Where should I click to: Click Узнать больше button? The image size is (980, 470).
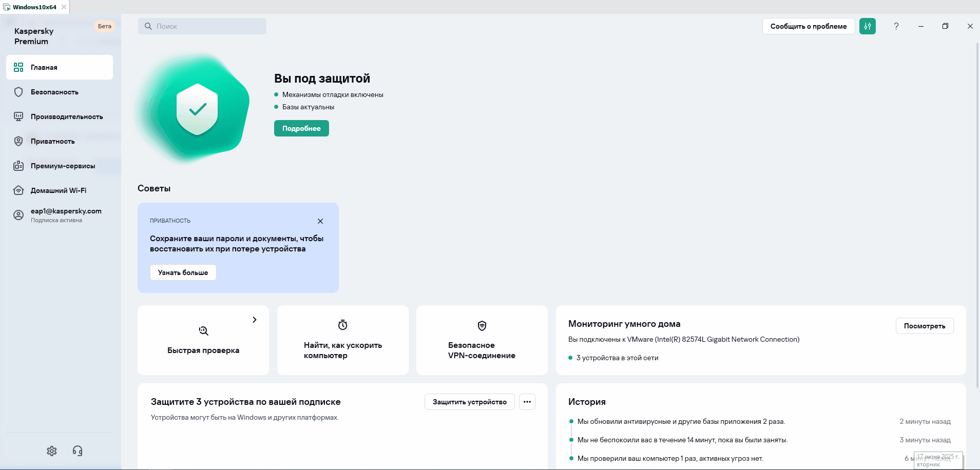(183, 272)
